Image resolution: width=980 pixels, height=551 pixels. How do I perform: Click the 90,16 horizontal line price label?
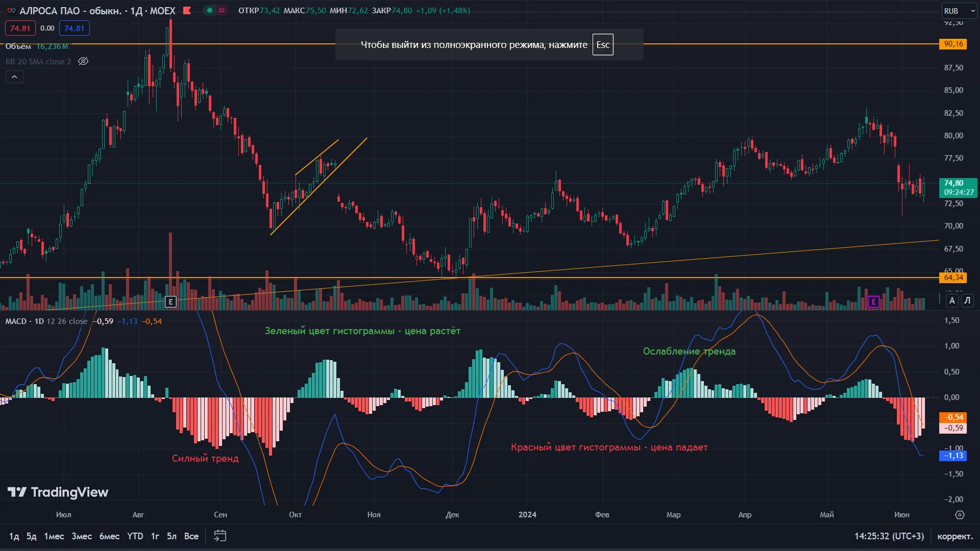pos(953,44)
